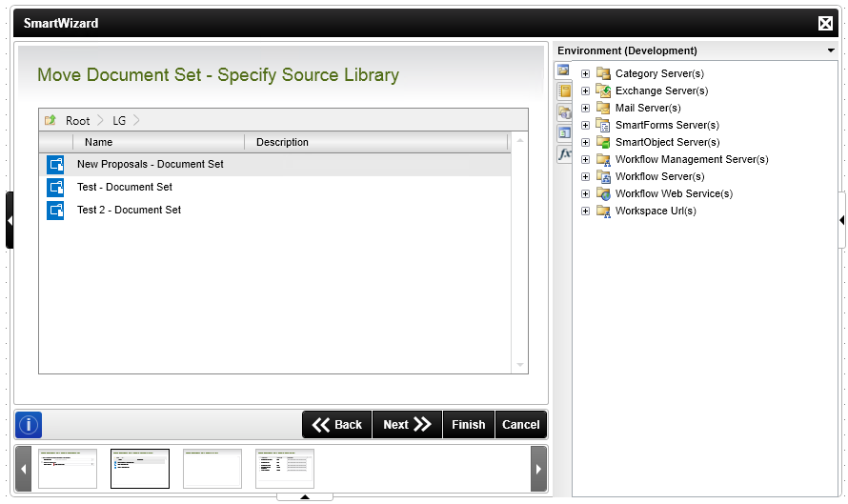The image size is (848, 504).
Task: Click the Workflow Management Server(s) folder icon
Action: 603,159
